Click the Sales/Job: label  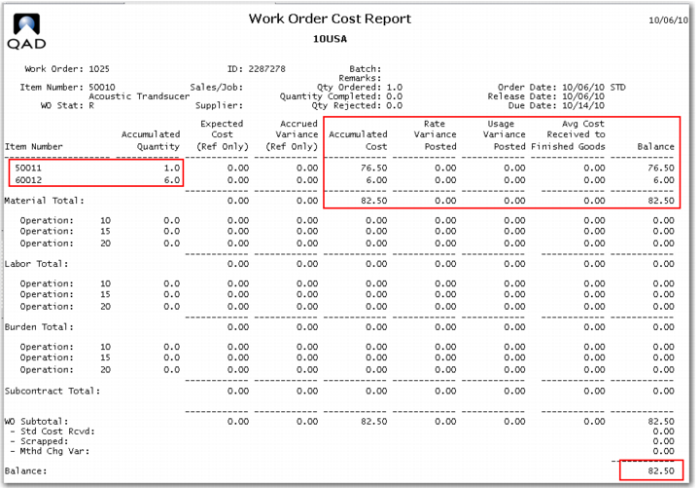(217, 87)
